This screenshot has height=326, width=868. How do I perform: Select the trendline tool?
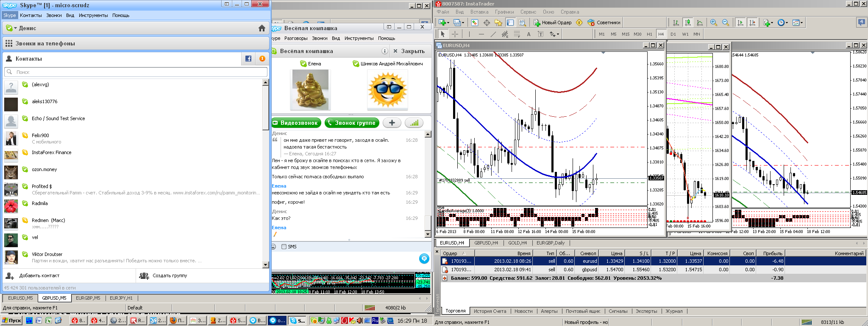(x=493, y=34)
